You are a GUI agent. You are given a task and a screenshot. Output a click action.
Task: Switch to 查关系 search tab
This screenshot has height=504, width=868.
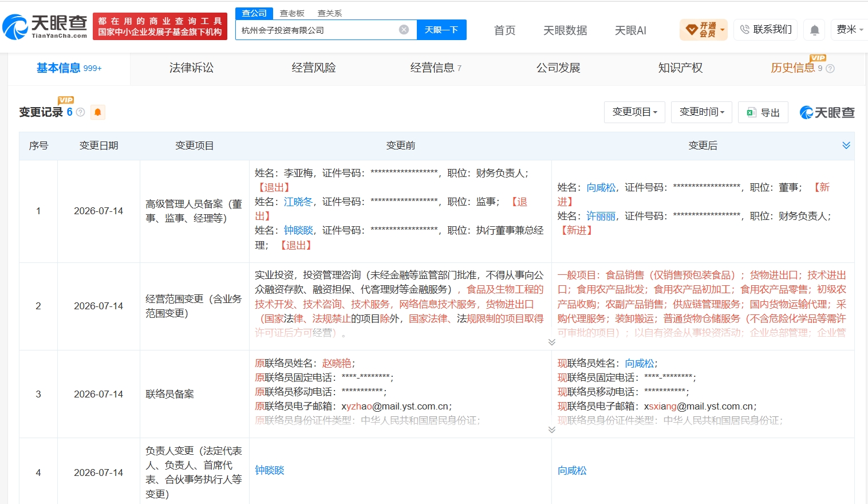[x=330, y=13]
